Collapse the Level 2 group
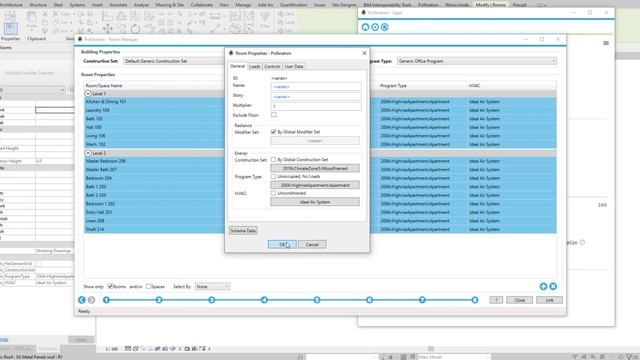The height and width of the screenshot is (360, 640). pyautogui.click(x=88, y=153)
